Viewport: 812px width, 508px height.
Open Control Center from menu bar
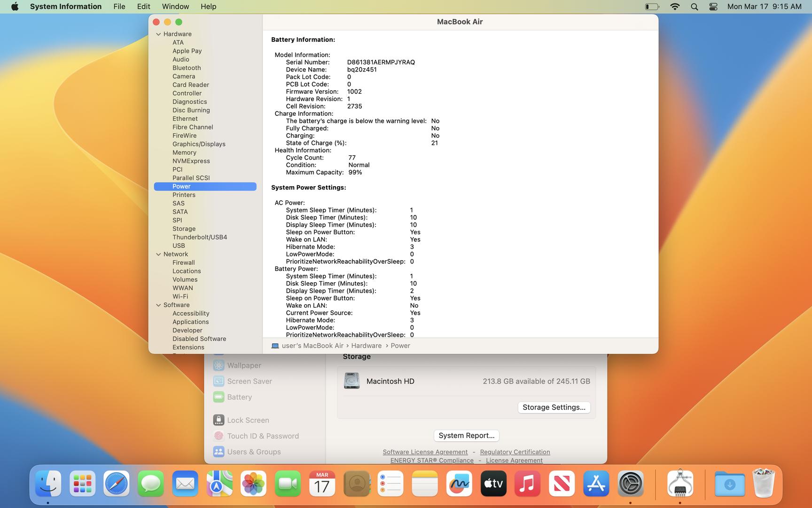[x=713, y=7]
